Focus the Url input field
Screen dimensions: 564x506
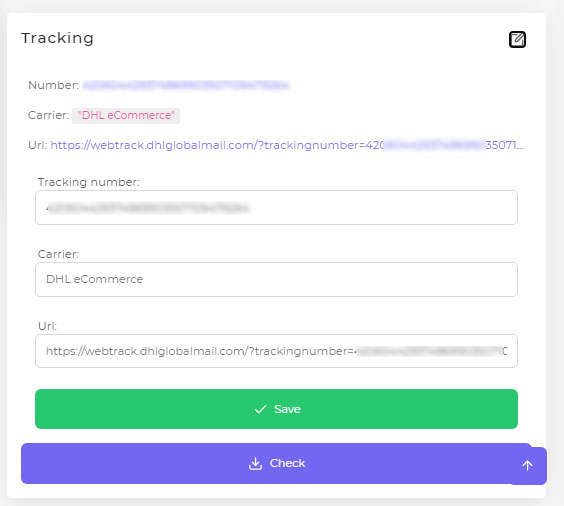276,351
